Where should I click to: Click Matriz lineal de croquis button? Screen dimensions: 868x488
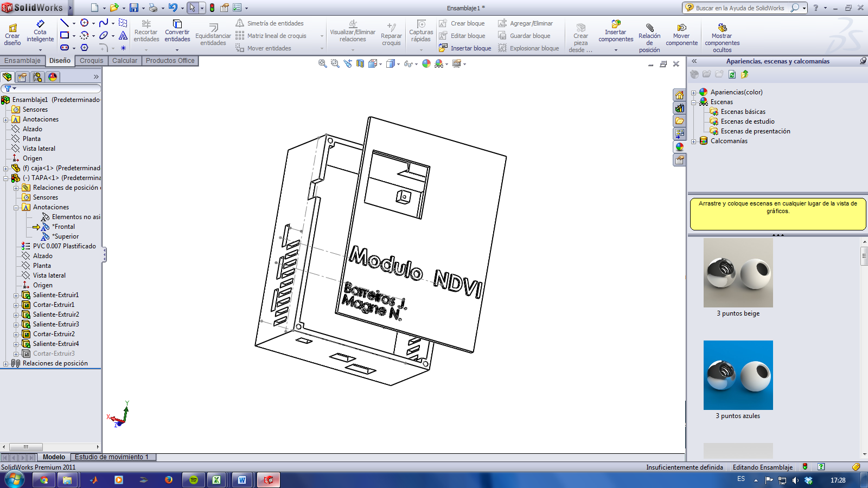[272, 36]
